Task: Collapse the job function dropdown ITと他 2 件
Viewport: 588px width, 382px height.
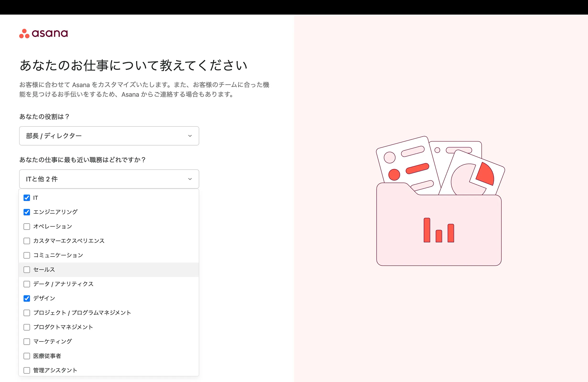Action: pyautogui.click(x=109, y=179)
